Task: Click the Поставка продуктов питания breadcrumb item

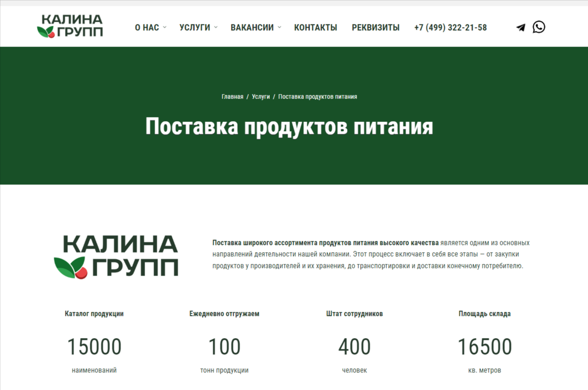Action: point(317,97)
